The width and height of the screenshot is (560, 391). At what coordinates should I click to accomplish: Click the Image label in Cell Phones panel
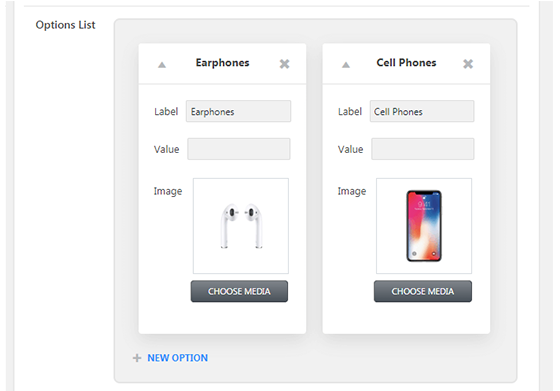[352, 191]
